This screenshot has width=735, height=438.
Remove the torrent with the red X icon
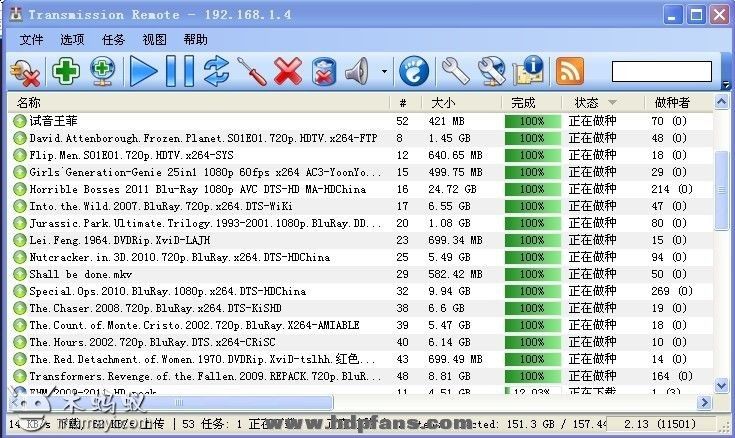click(288, 71)
